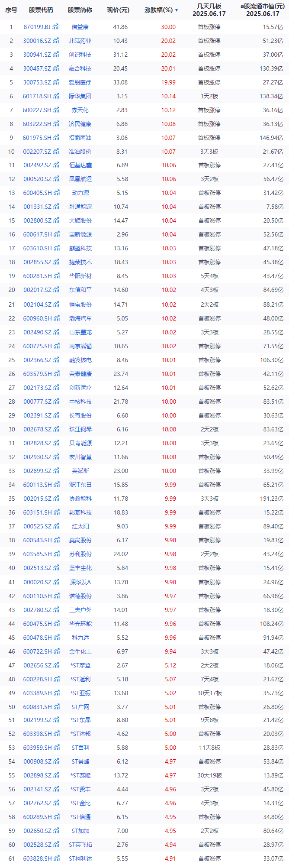Open stock name link 珠江钢琴
The height and width of the screenshot is (868, 289).
coord(80,429)
